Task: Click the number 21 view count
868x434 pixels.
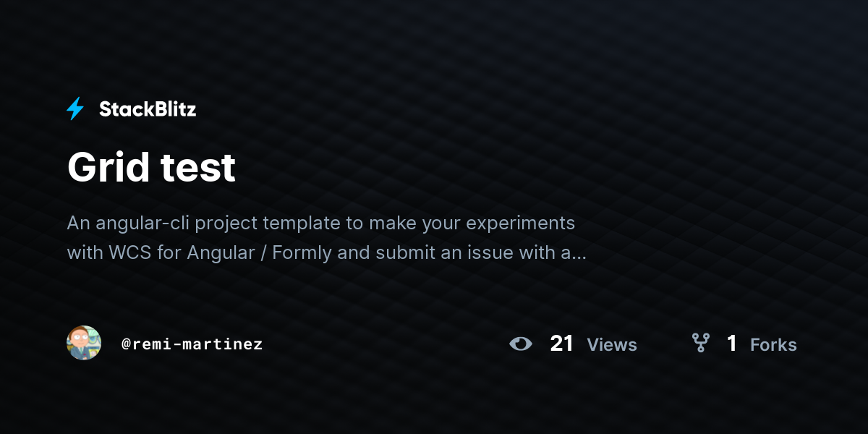Action: coord(561,344)
